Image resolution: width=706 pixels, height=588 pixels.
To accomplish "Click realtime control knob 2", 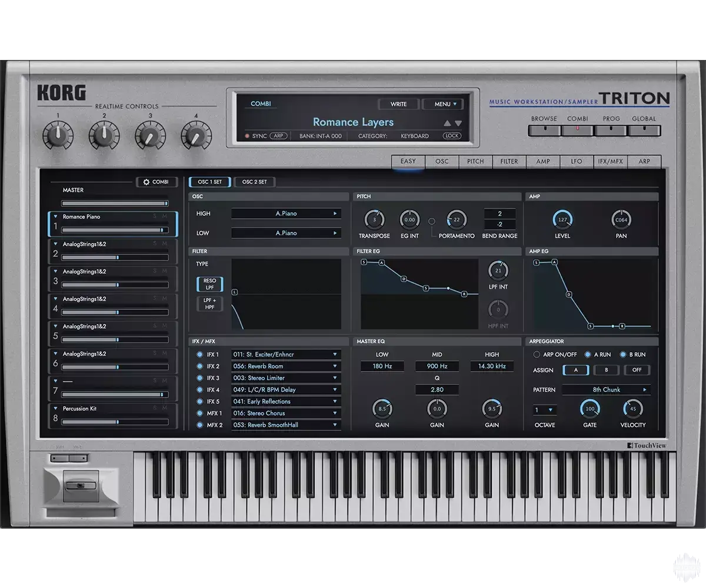I will pos(104,136).
